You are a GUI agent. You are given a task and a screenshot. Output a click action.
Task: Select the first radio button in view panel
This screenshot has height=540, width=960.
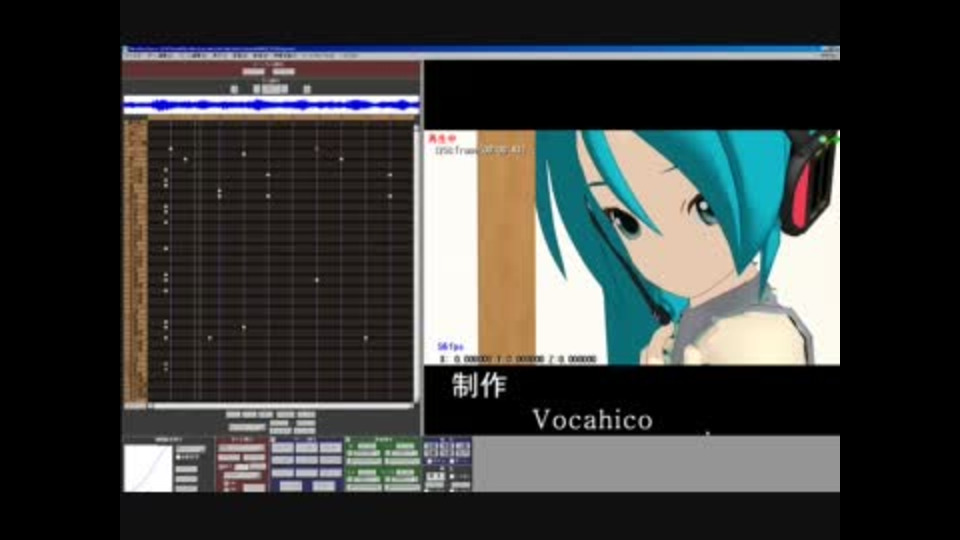click(x=429, y=461)
